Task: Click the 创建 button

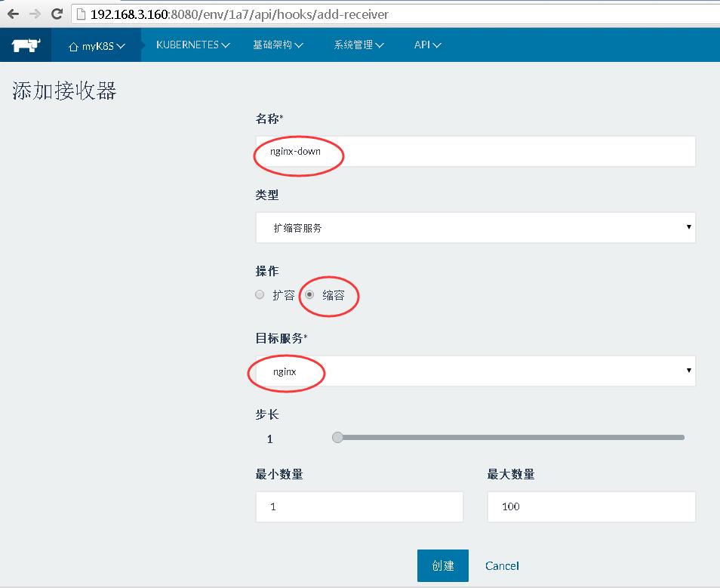Action: tap(443, 565)
